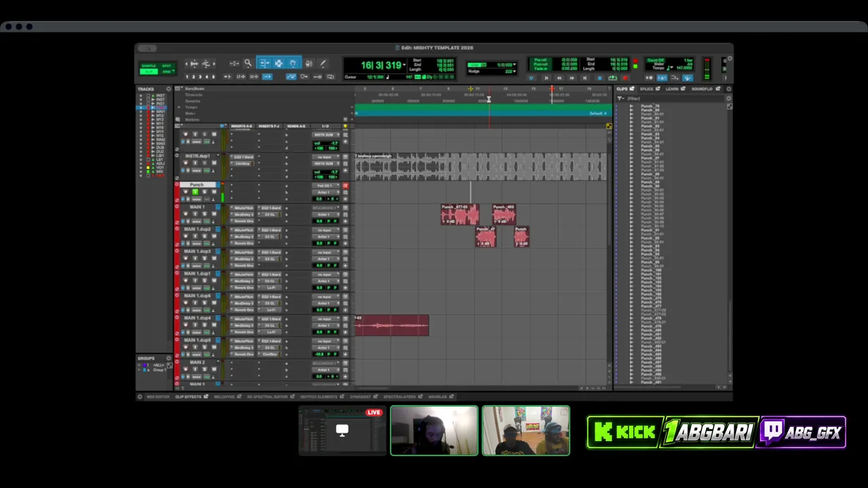Open the MELODYNE bottom tab

click(x=224, y=396)
